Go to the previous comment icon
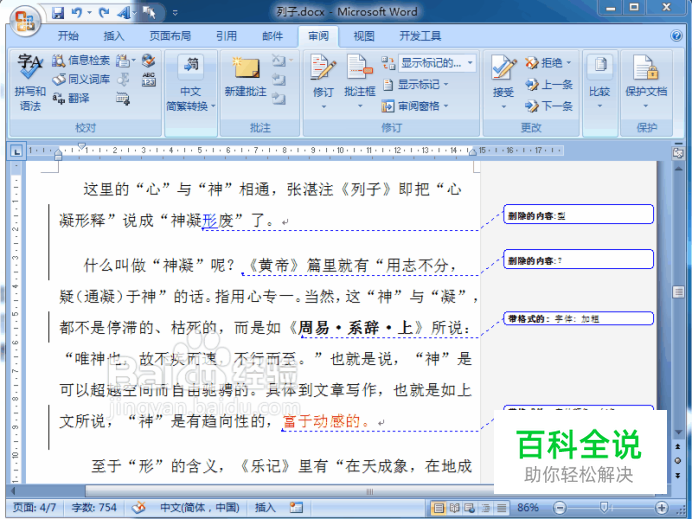The image size is (692, 519). 279,79
